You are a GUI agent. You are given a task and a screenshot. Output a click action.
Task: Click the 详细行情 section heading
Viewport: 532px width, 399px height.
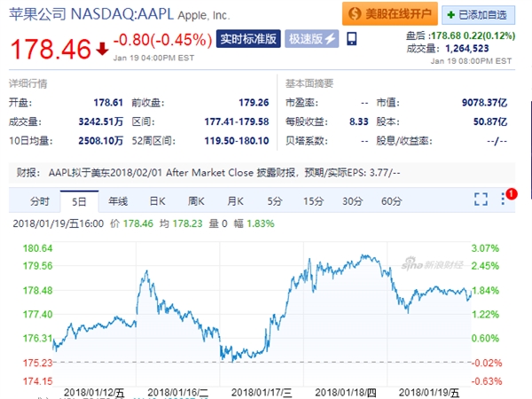[27, 83]
